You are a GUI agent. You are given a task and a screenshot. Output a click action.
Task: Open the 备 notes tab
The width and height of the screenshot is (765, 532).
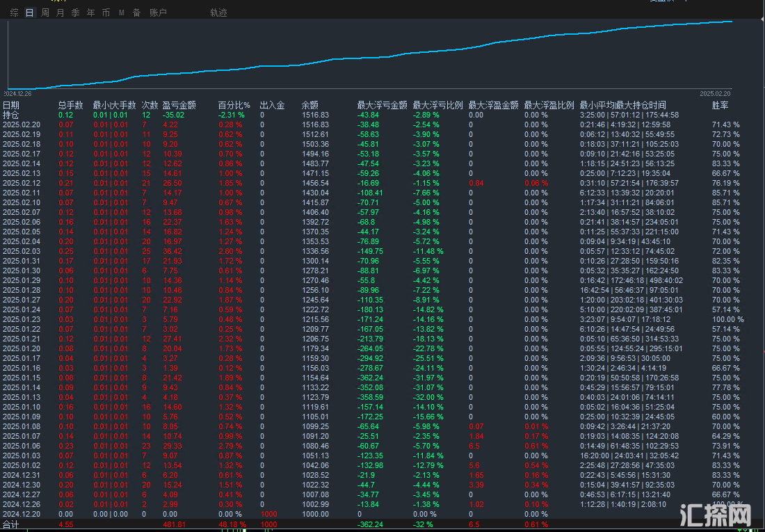pyautogui.click(x=136, y=13)
